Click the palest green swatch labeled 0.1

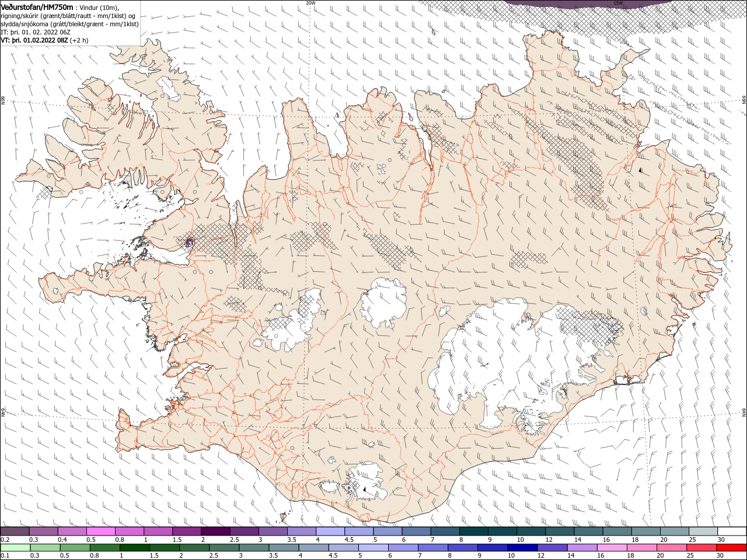click(x=15, y=548)
